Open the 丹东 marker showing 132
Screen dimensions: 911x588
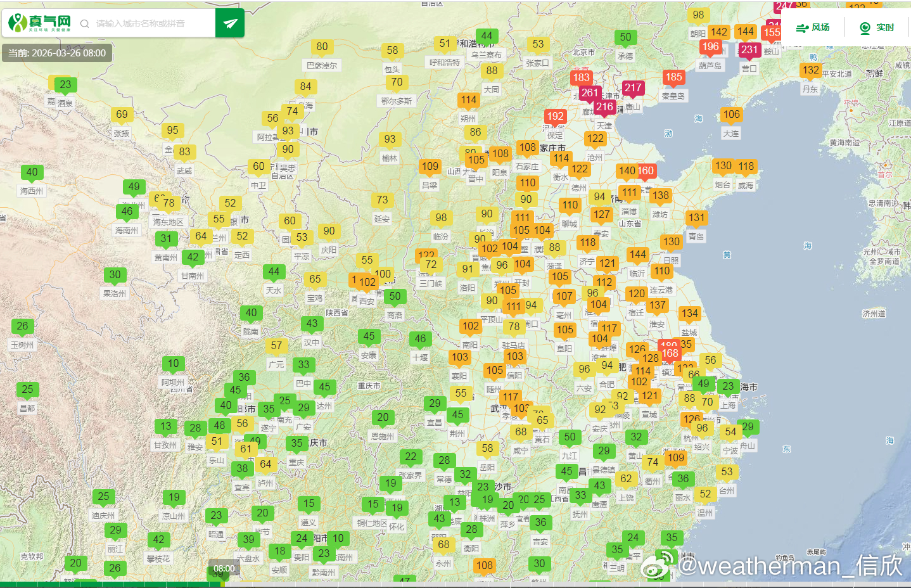coord(810,71)
